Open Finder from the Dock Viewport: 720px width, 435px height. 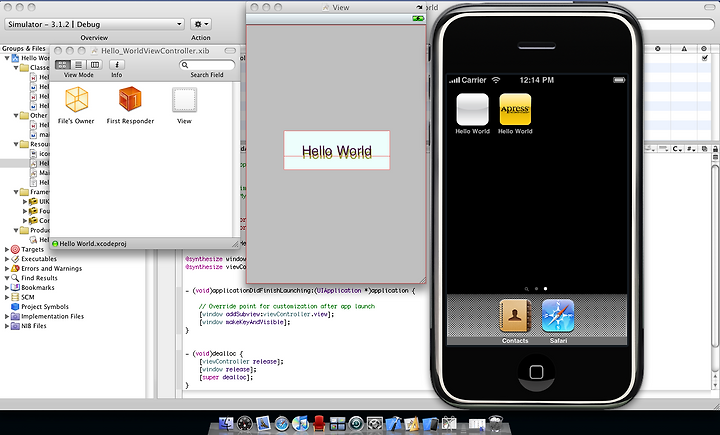pyautogui.click(x=226, y=423)
